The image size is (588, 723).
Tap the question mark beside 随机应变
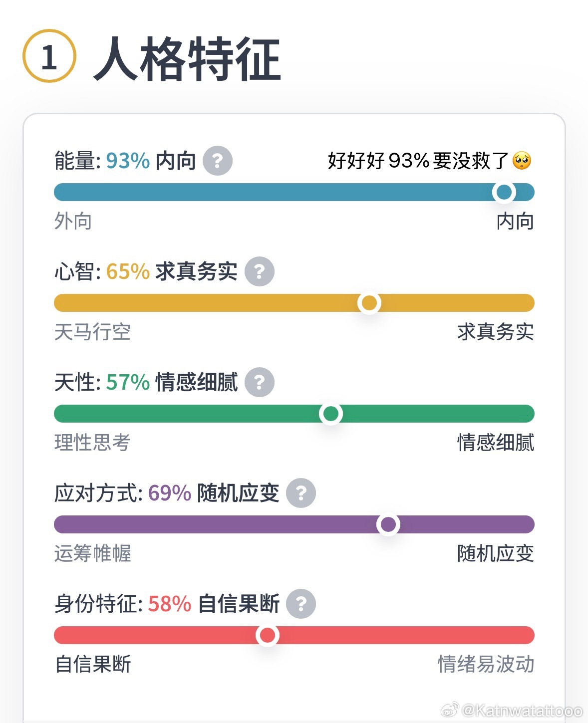[x=301, y=493]
